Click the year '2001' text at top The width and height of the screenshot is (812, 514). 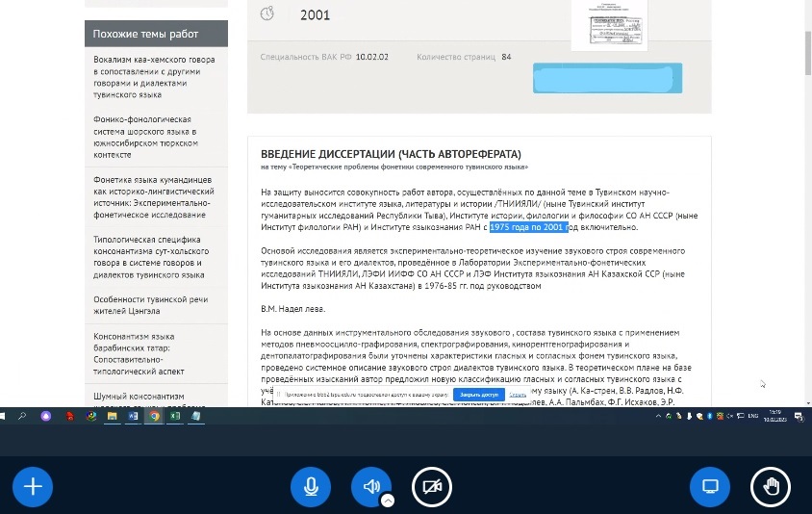click(315, 15)
